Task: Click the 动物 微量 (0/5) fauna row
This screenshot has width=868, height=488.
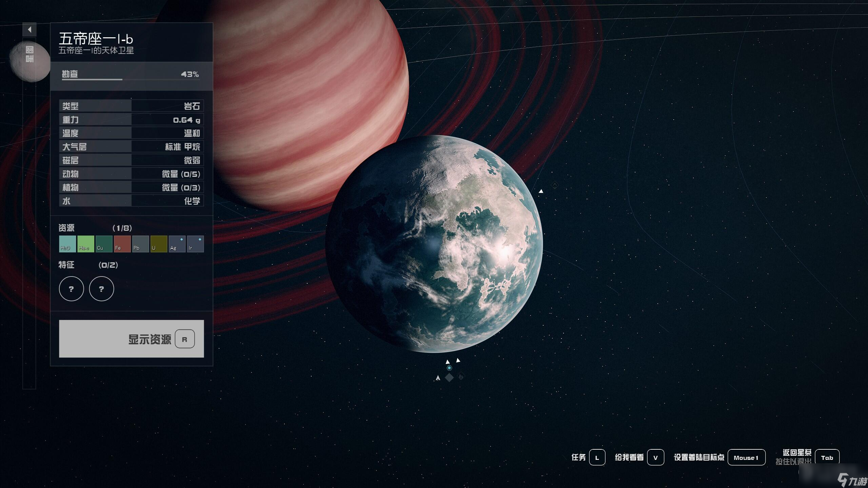Action: pos(132,174)
